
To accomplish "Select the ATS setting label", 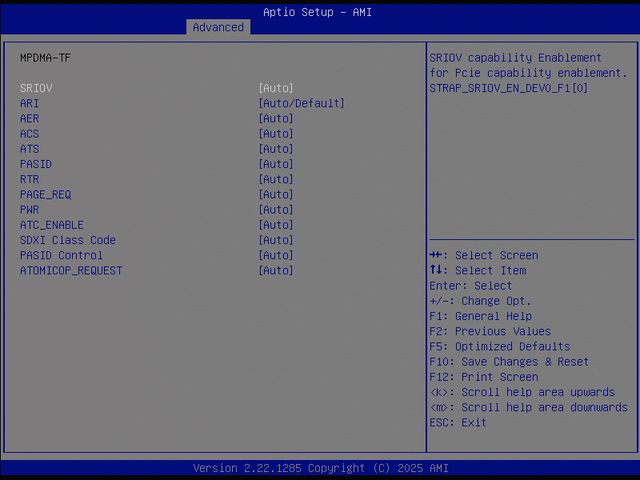I will click(29, 149).
